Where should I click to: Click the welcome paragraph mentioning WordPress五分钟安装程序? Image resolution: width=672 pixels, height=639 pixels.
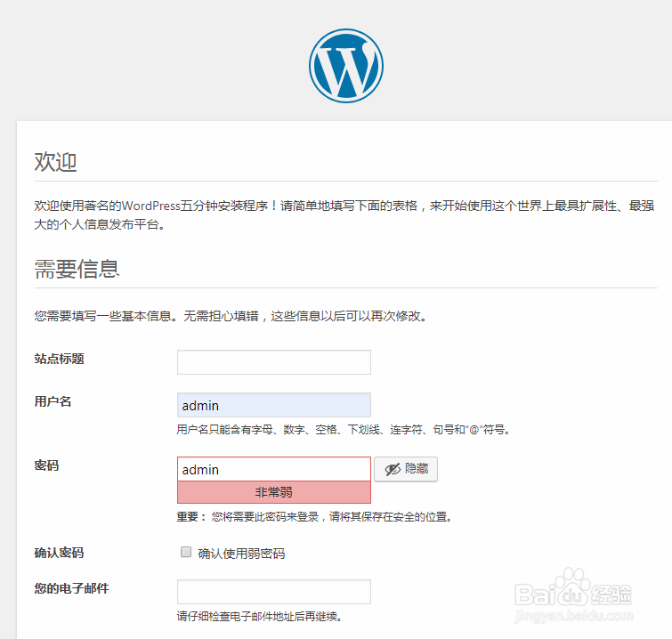[x=344, y=214]
